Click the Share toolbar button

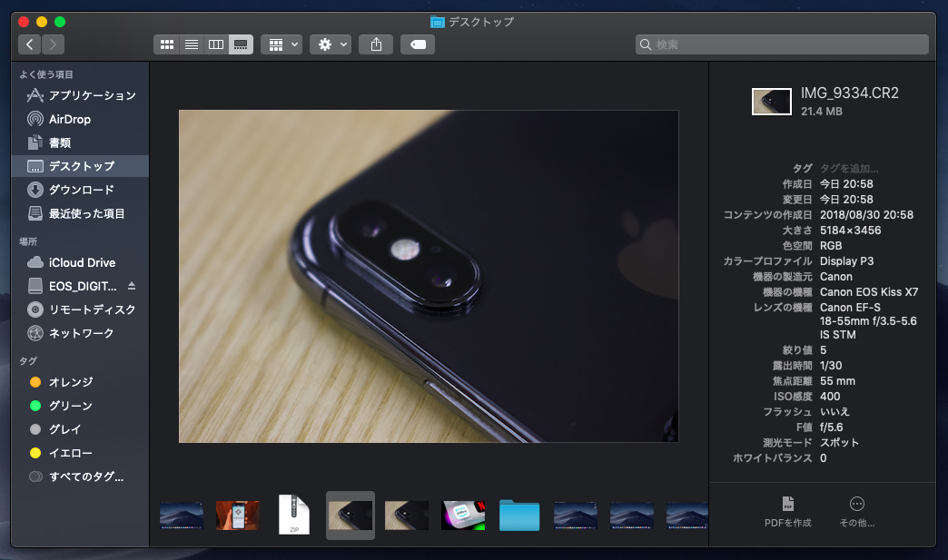click(x=376, y=44)
